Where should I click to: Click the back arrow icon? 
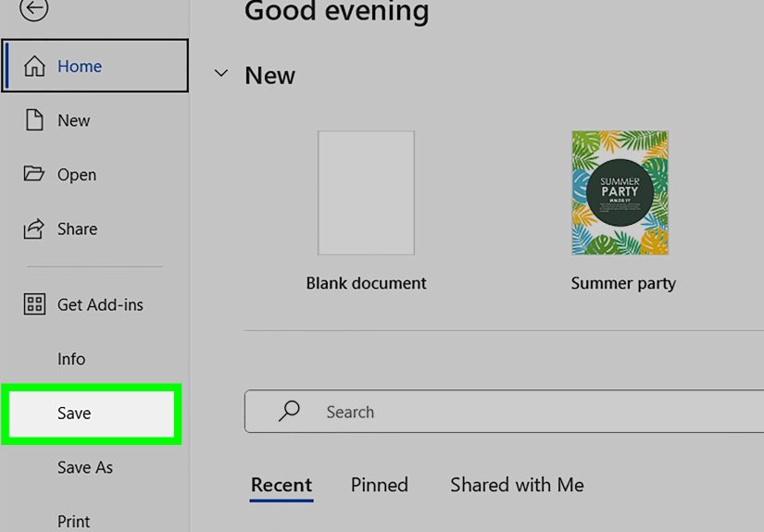(x=33, y=7)
